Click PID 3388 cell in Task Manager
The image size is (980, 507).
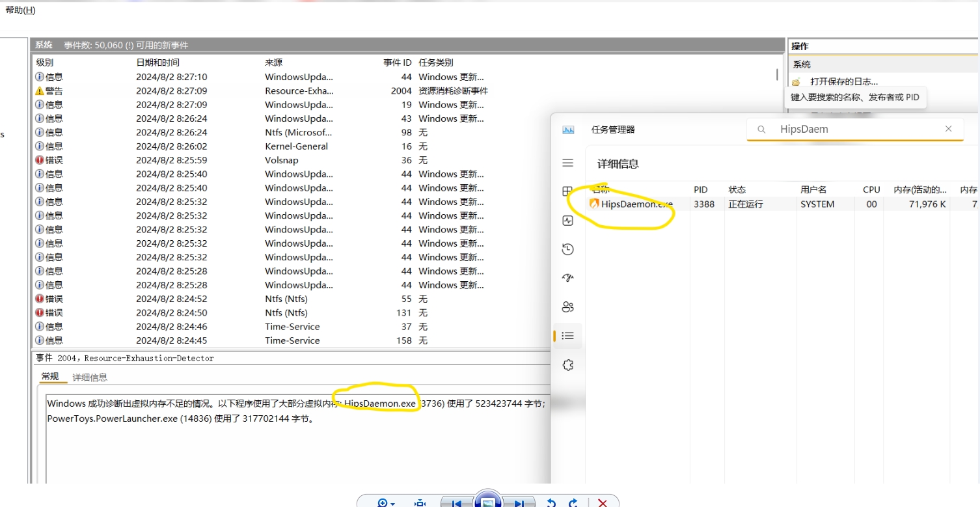tap(704, 204)
